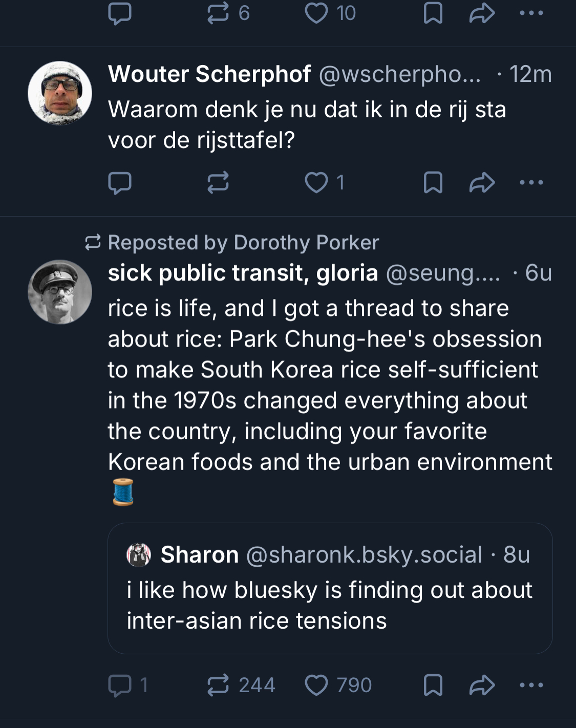Repost the rice thread with 244 reposts

218,686
